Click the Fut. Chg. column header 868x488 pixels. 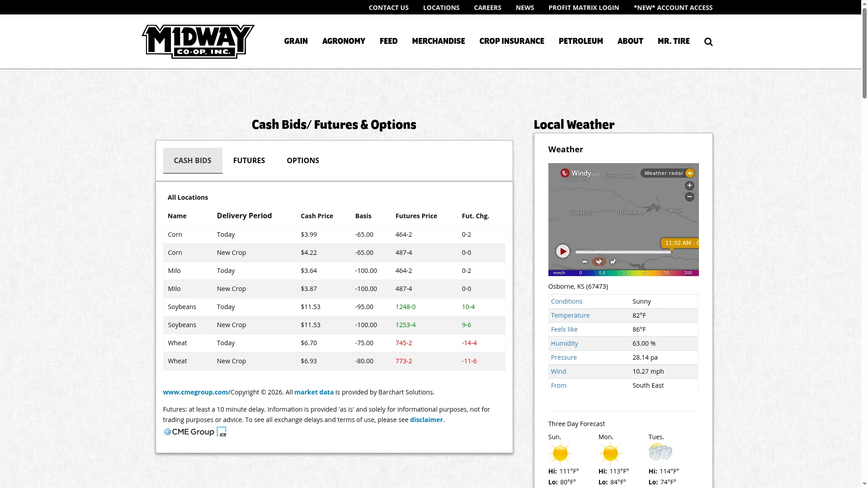tap(476, 216)
